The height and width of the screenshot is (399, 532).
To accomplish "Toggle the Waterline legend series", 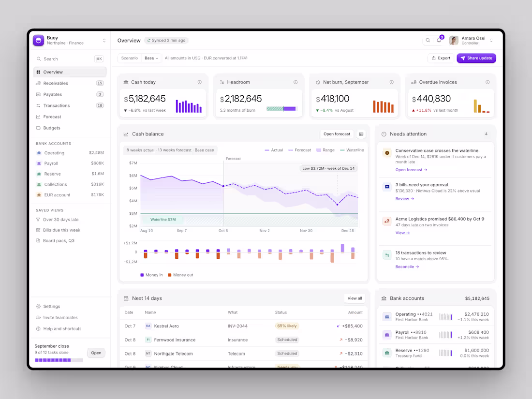I will coord(352,150).
